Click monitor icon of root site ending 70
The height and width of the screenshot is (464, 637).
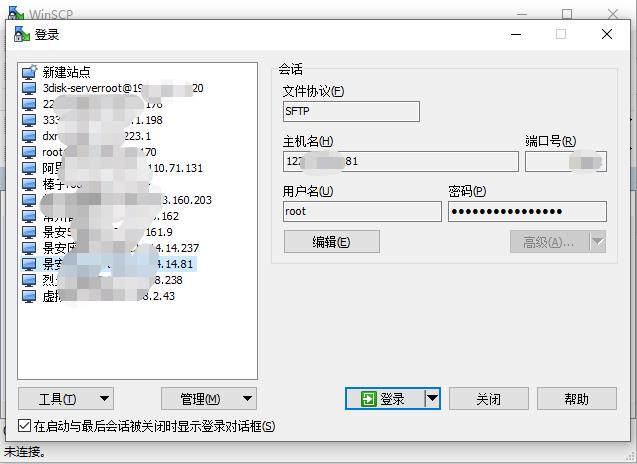29,152
